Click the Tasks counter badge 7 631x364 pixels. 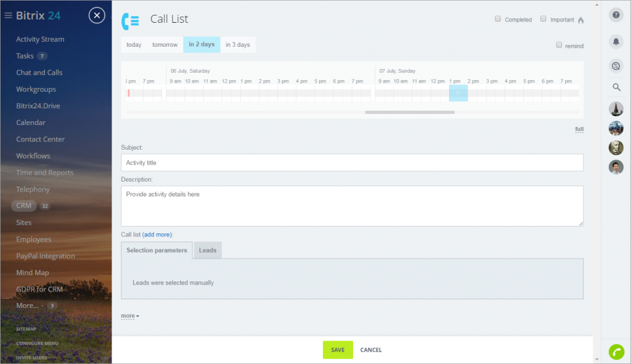coord(42,56)
